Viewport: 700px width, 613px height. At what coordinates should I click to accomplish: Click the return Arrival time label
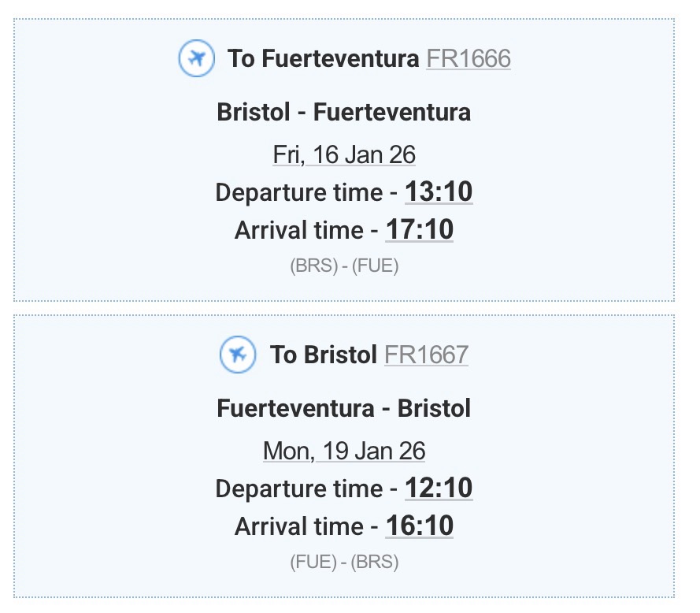point(299,526)
